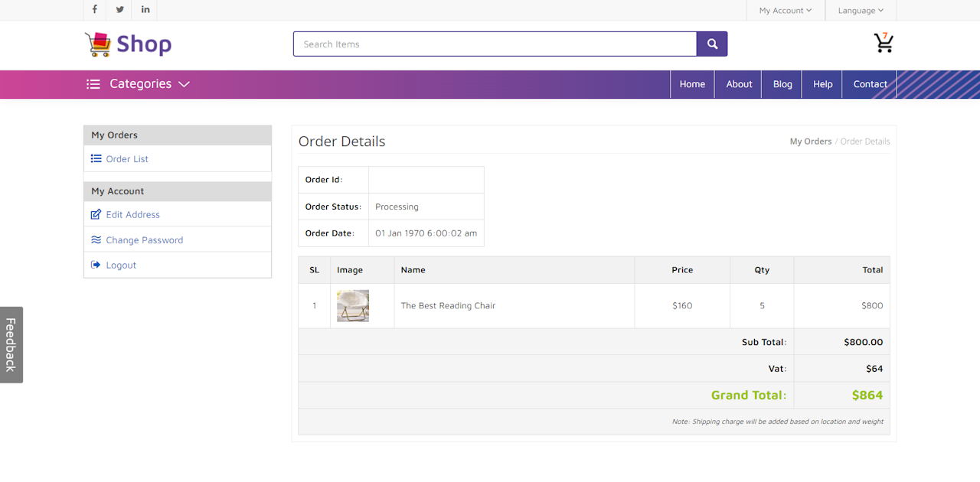This screenshot has height=482, width=980.
Task: Open the shopping cart showing 7 items
Action: [884, 44]
